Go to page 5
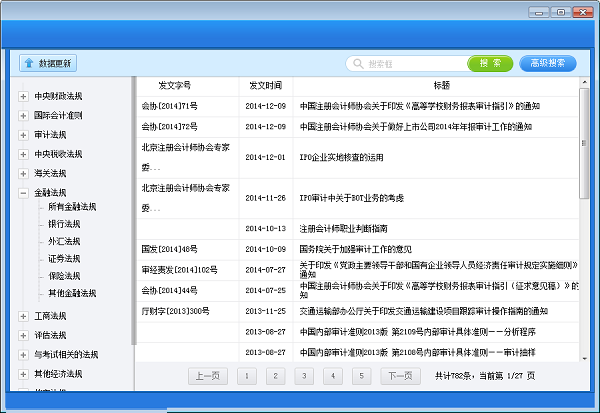600x413 pixels. (x=362, y=376)
